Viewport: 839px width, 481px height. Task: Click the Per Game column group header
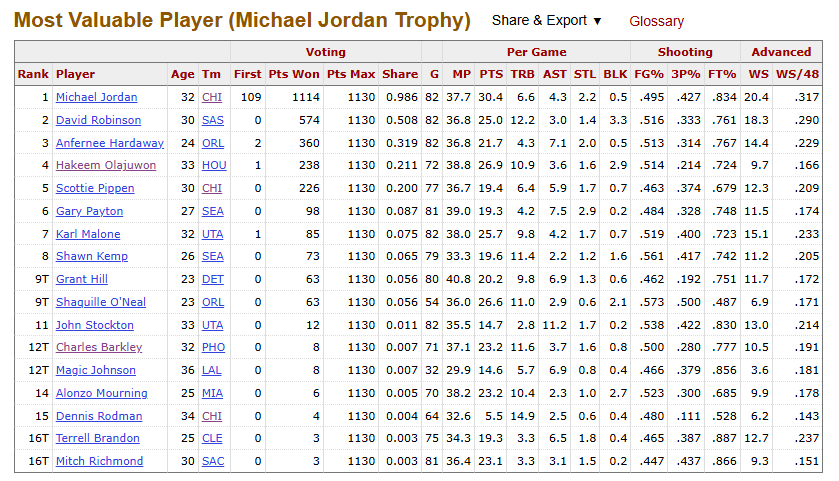coord(536,52)
